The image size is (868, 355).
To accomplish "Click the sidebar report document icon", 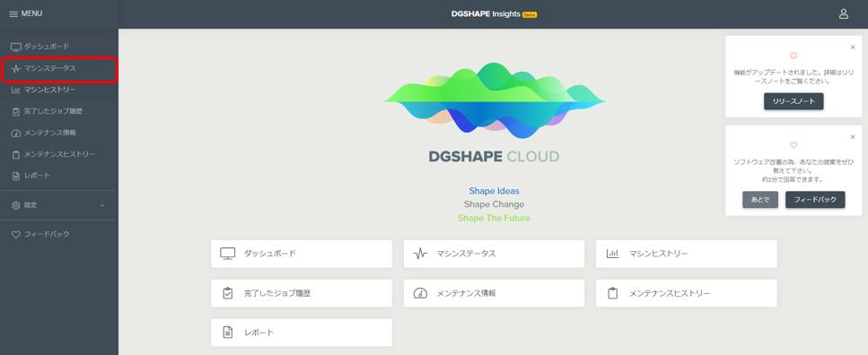I will coord(16,176).
